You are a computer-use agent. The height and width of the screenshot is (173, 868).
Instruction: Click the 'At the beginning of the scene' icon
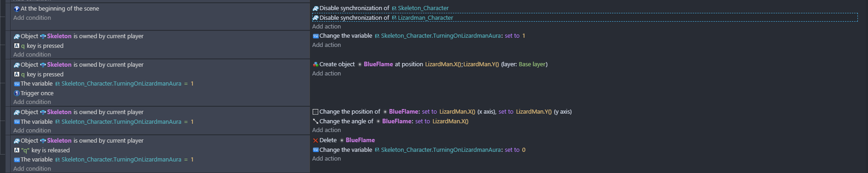17,9
